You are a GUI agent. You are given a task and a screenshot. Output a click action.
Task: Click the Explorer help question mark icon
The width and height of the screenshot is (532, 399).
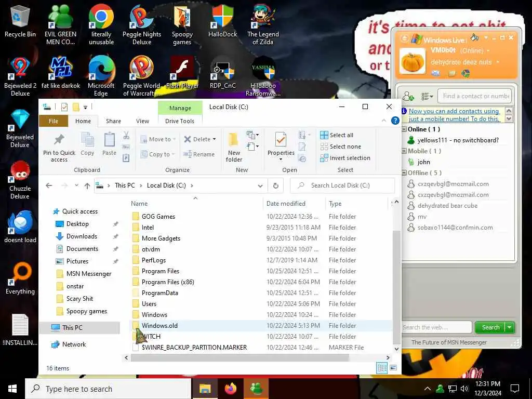(x=395, y=121)
